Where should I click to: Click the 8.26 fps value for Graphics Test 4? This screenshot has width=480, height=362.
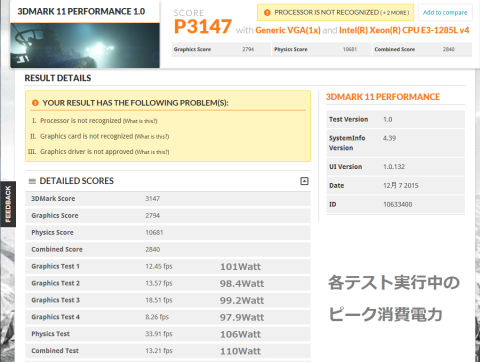click(157, 317)
